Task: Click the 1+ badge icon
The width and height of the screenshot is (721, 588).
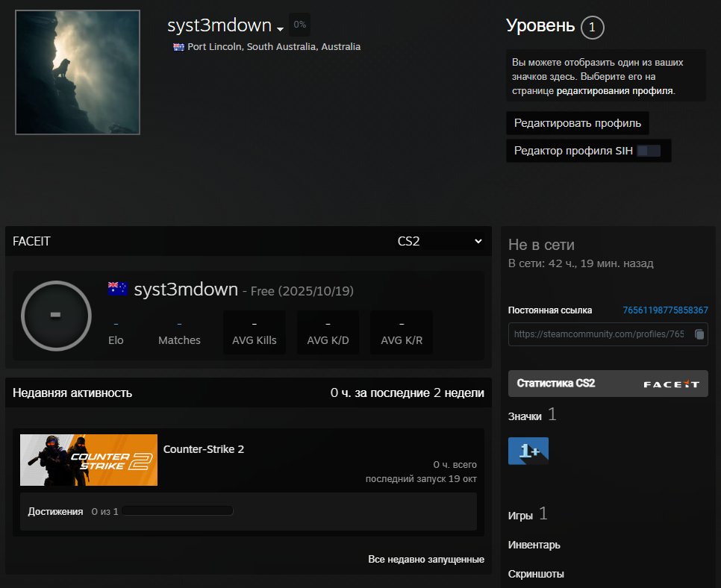Action: [x=528, y=451]
